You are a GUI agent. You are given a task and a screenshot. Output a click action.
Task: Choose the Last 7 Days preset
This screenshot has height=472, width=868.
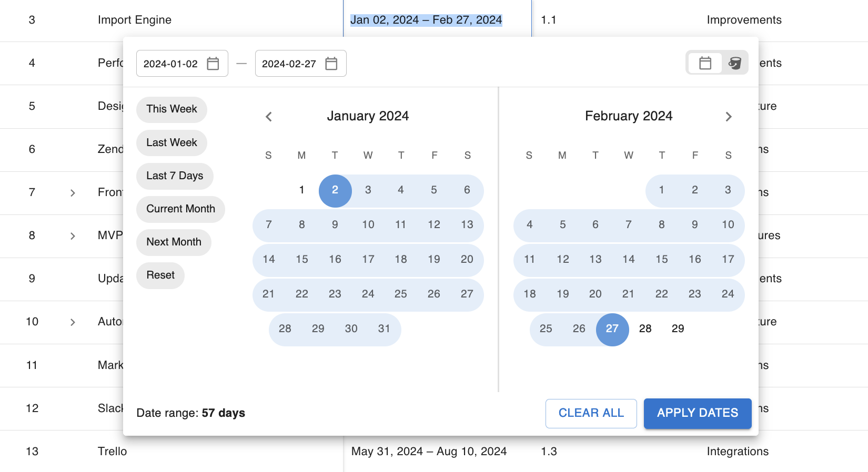[x=175, y=176]
